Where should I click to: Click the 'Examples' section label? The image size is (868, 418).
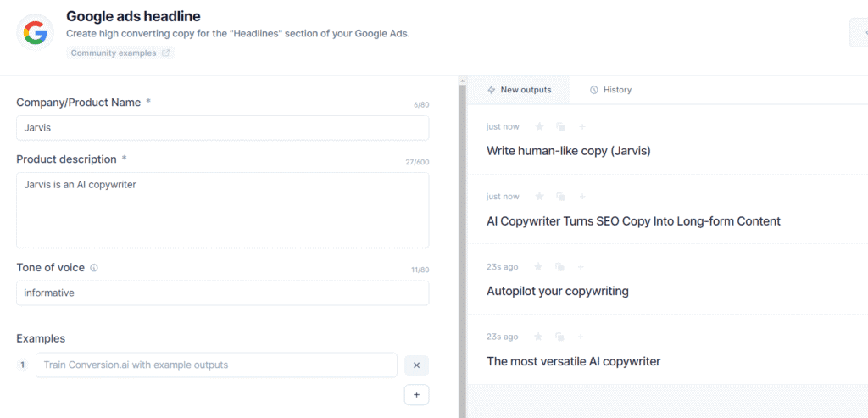41,338
